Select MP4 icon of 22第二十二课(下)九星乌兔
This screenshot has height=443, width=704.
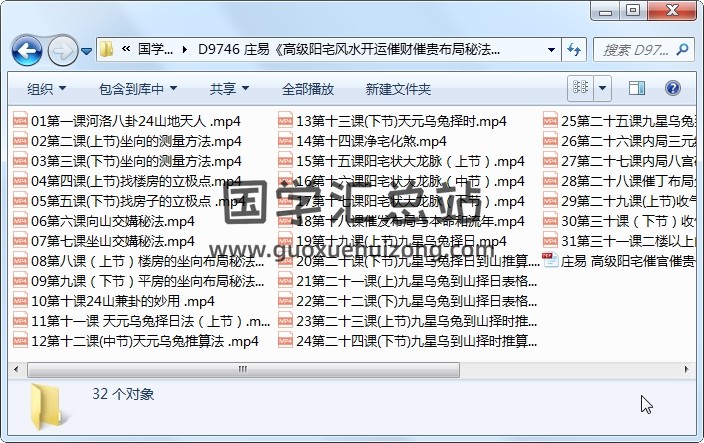[285, 301]
